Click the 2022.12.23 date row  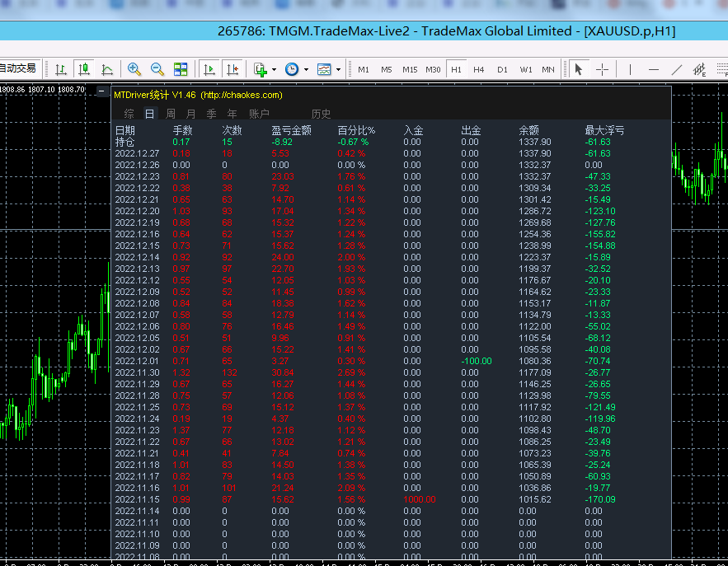(x=137, y=177)
